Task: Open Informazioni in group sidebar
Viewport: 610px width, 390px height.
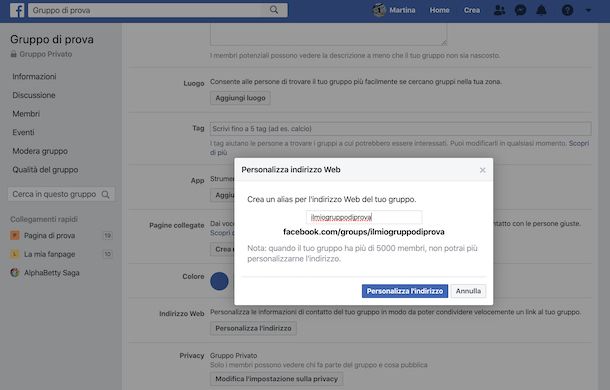Action: tap(34, 76)
